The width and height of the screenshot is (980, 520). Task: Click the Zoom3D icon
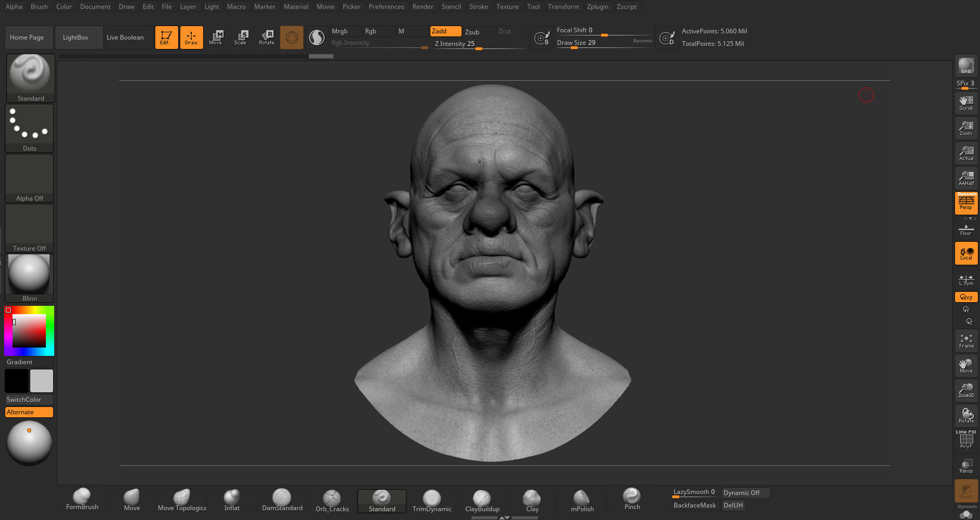[x=966, y=390]
